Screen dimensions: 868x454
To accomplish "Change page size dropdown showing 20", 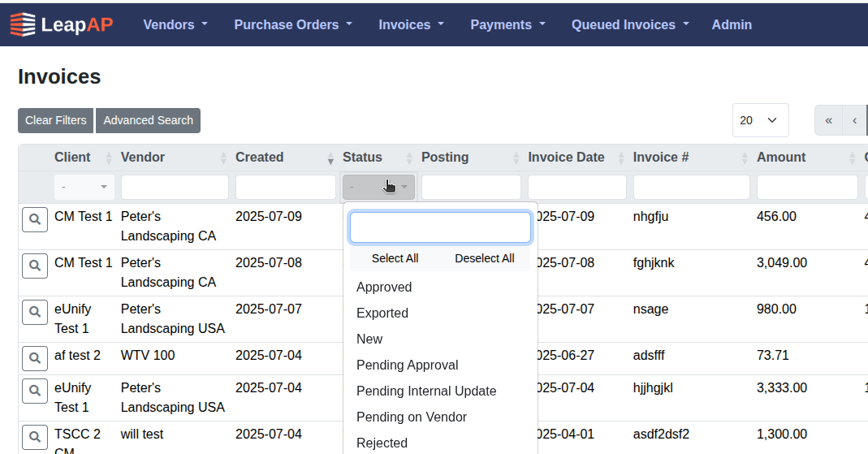I will 760,120.
